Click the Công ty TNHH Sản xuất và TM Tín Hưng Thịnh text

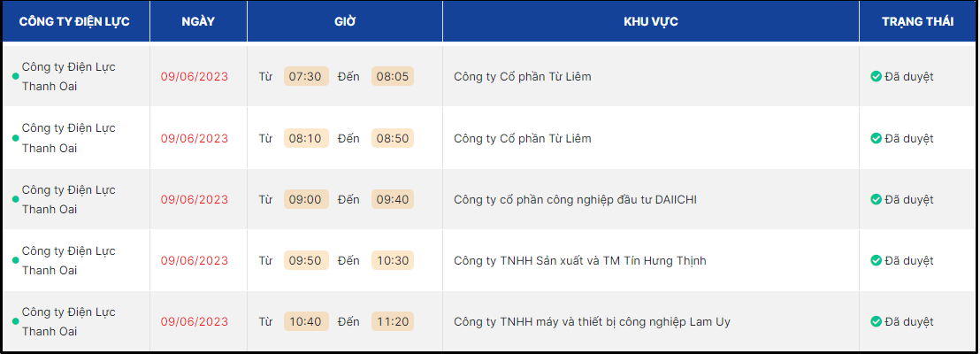579,261
